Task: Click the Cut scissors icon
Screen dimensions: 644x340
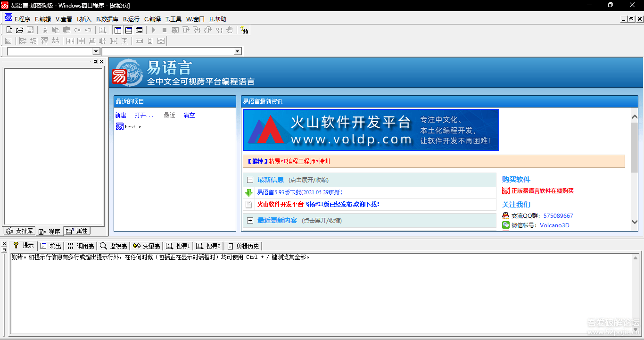Action: click(x=45, y=30)
